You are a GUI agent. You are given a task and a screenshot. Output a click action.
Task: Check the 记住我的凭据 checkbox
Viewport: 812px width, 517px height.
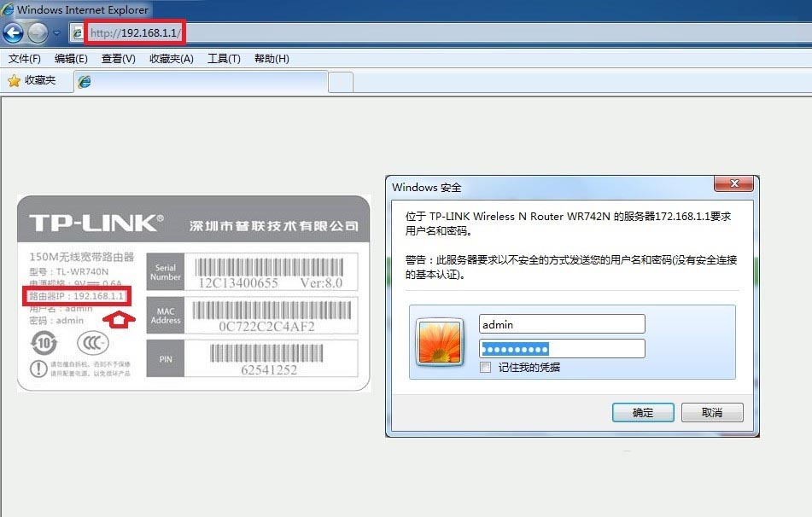pos(485,368)
